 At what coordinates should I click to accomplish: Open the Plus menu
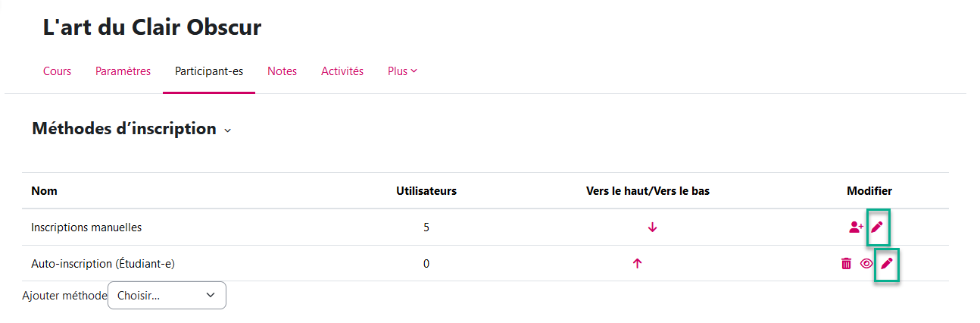click(402, 71)
